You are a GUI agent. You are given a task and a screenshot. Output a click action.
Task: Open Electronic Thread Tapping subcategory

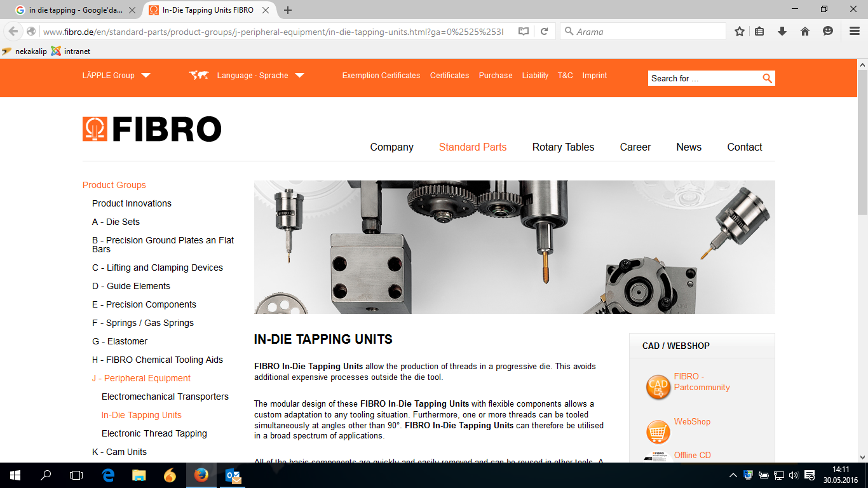pyautogui.click(x=154, y=433)
